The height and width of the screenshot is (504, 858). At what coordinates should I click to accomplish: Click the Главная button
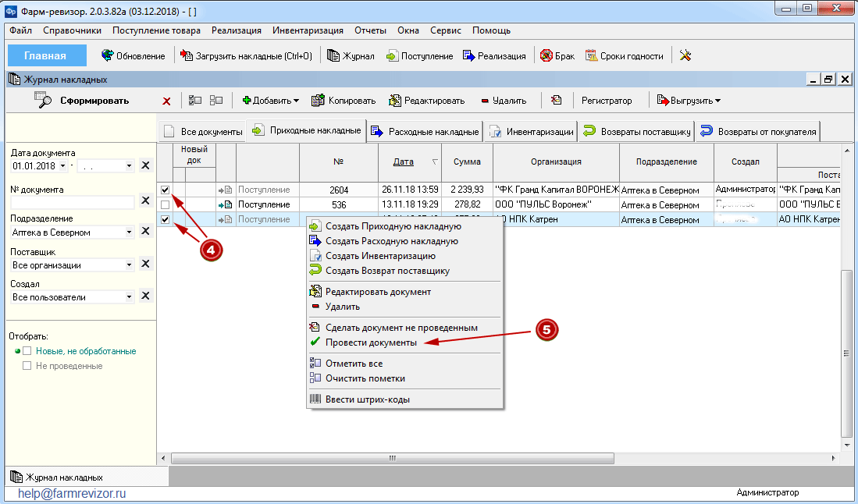tap(47, 55)
